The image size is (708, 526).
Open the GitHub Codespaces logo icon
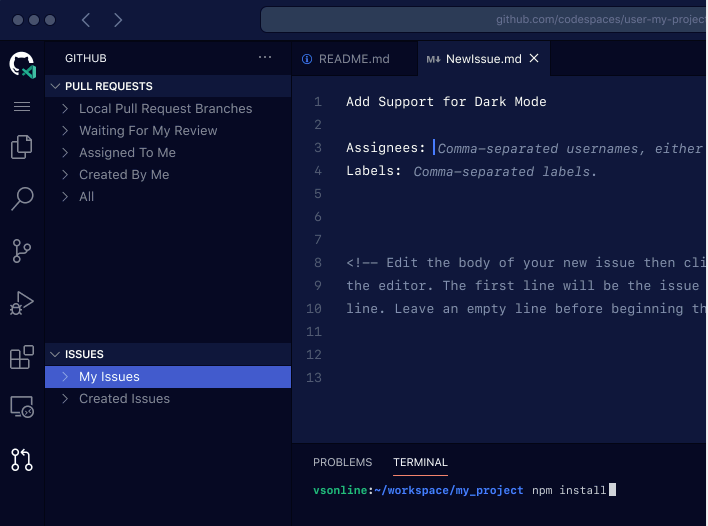click(22, 65)
